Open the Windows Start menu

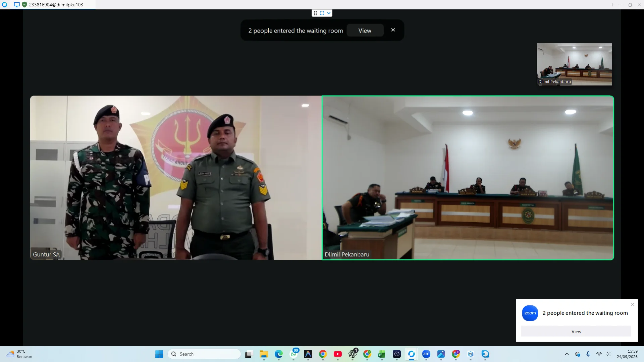(159, 354)
